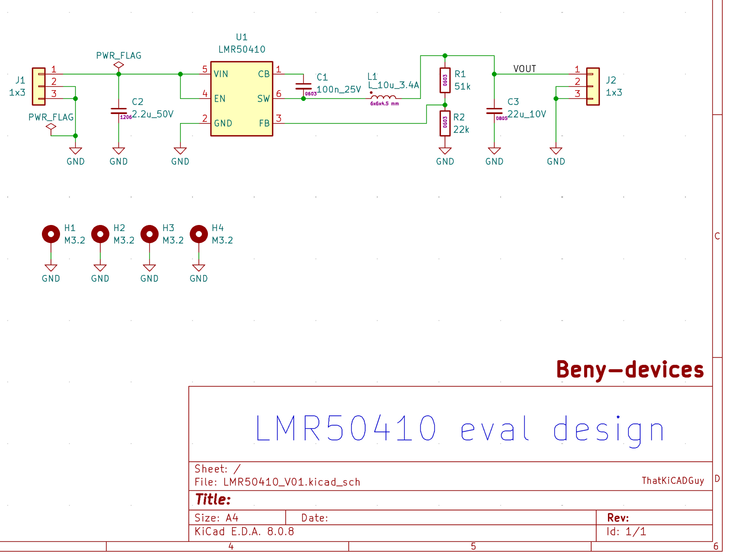Screen dimensions: 729x560
Task: Click the GND symbol below resistor R2
Action: [x=444, y=151]
